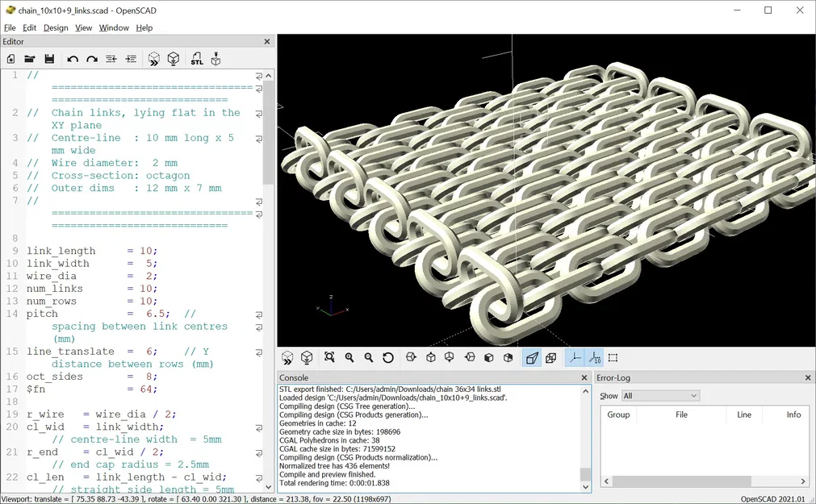Open the Show filter dropdown in Error-Log
Screen dimensions: 816x504
pyautogui.click(x=659, y=396)
